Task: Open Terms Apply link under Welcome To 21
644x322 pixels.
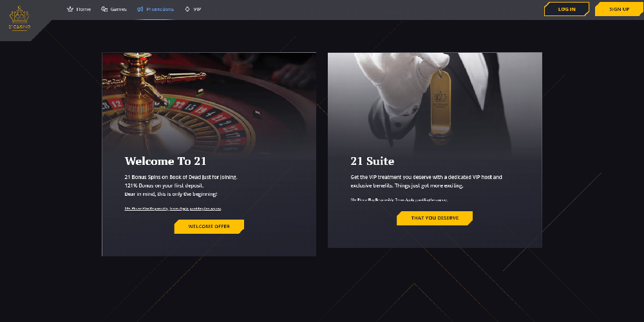Action: pos(179,209)
